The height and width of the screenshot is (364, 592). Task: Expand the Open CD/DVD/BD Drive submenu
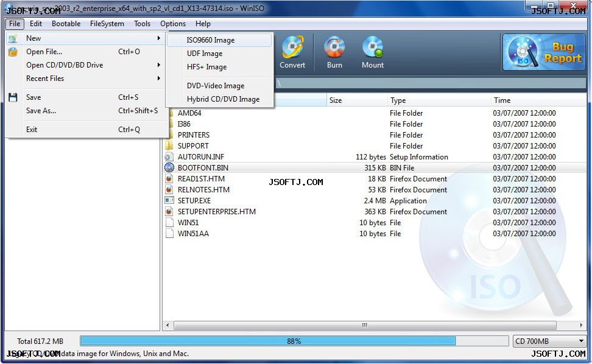point(86,65)
